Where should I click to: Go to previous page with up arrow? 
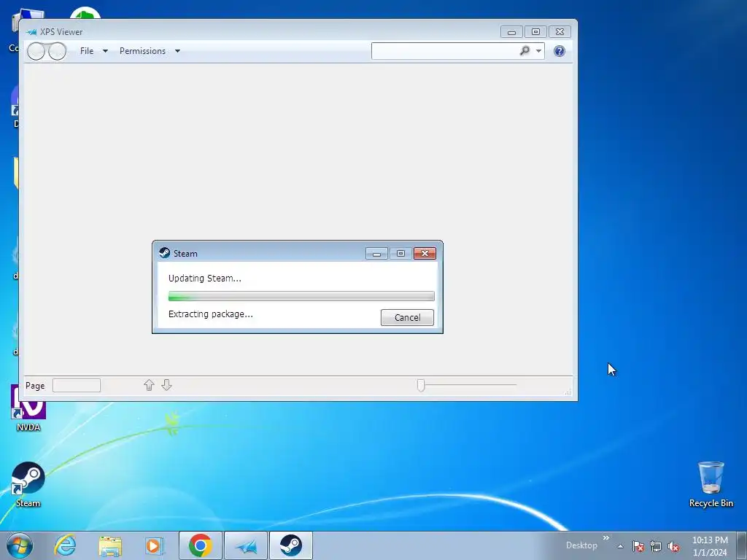pos(149,385)
